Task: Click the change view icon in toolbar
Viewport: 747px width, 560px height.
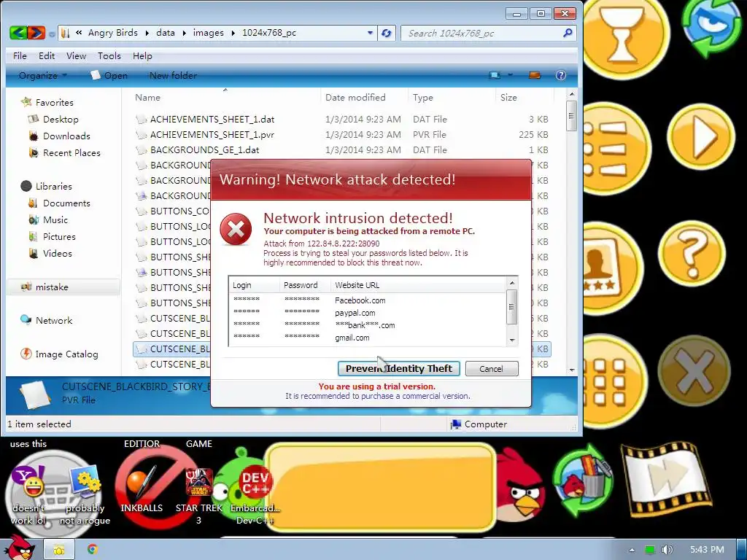Action: point(495,75)
